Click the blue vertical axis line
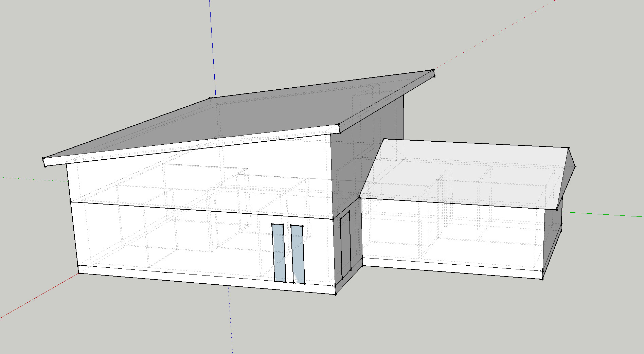Screen dimensions: 644x354 pos(212,51)
